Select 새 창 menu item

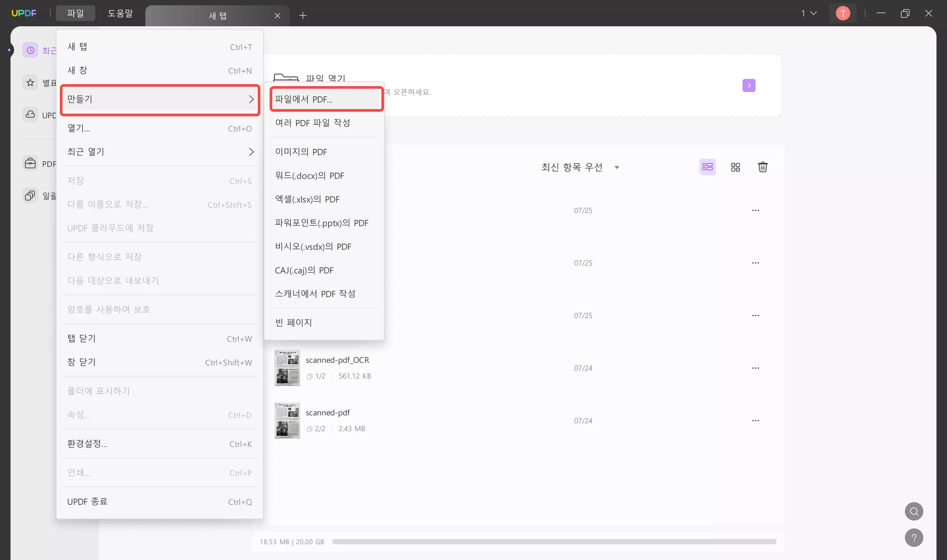160,71
